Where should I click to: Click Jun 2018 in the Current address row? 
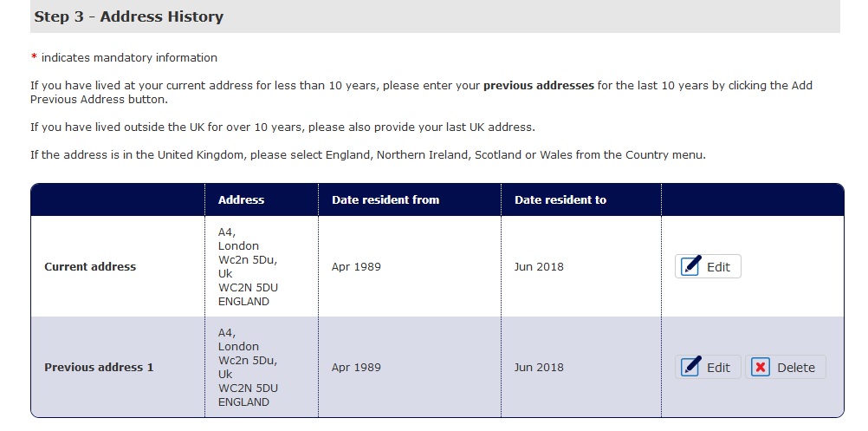pyautogui.click(x=539, y=266)
